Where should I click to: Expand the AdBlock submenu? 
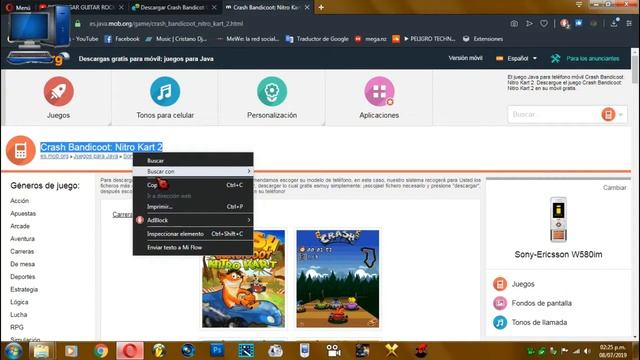[x=193, y=220]
